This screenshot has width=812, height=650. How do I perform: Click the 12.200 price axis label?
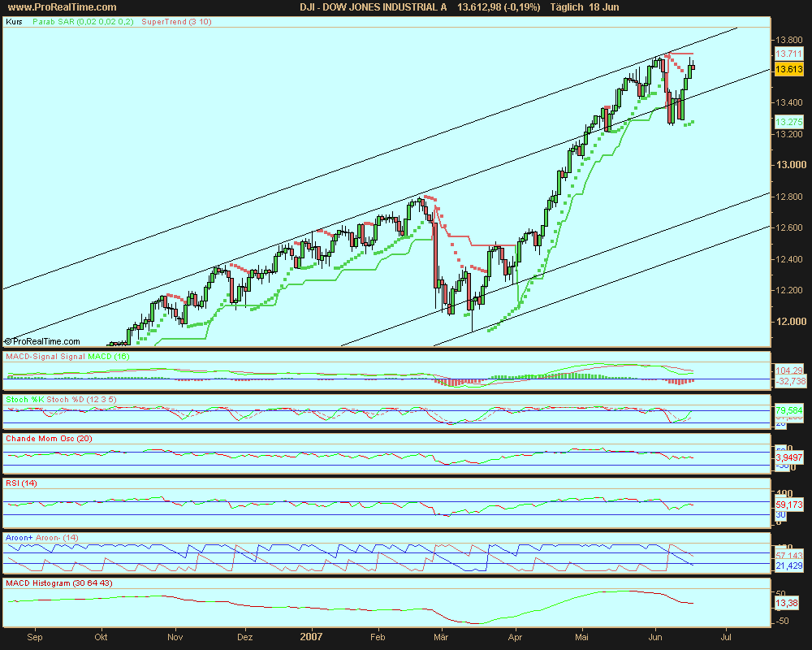[x=789, y=290]
